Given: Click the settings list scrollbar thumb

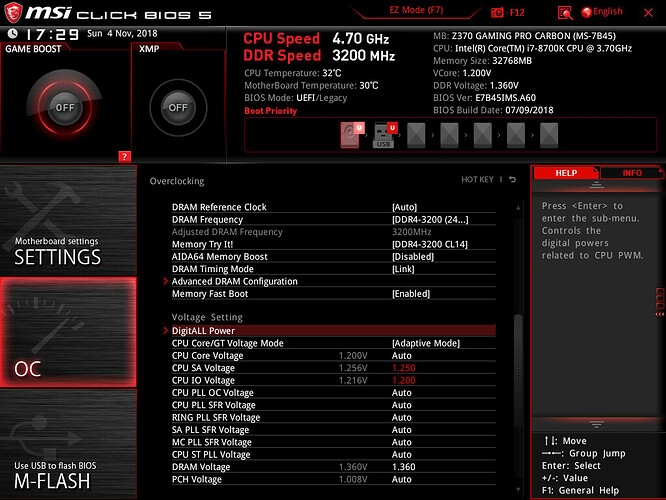Looking at the screenshot, I should (x=518, y=370).
